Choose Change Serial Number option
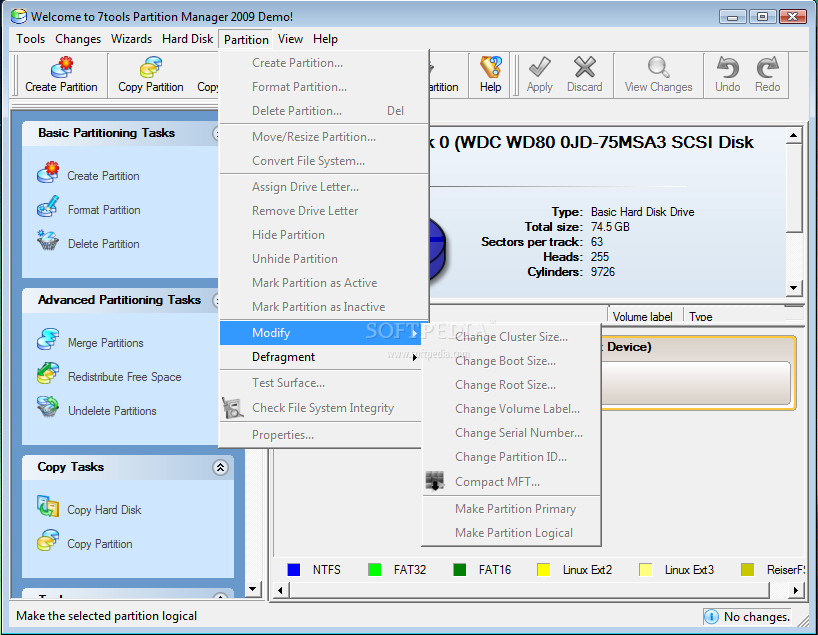 click(511, 433)
